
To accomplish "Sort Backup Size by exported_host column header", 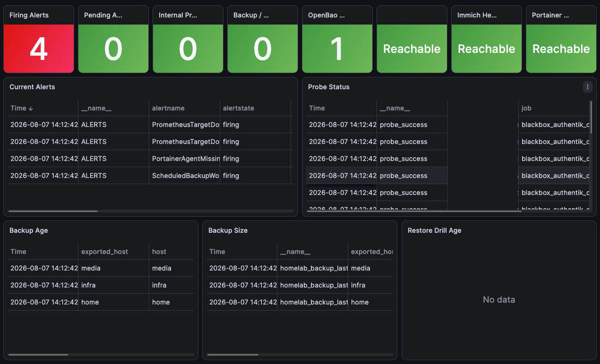I will [372, 252].
